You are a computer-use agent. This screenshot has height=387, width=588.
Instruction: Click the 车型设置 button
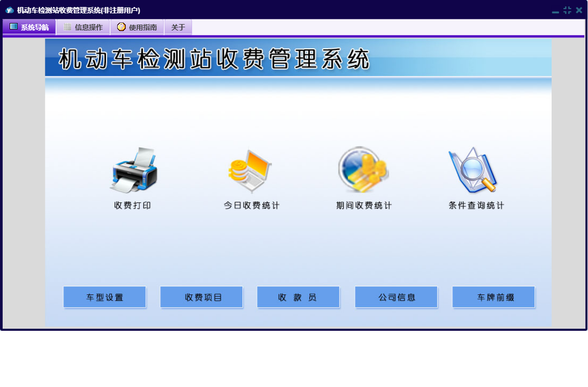[x=105, y=297]
